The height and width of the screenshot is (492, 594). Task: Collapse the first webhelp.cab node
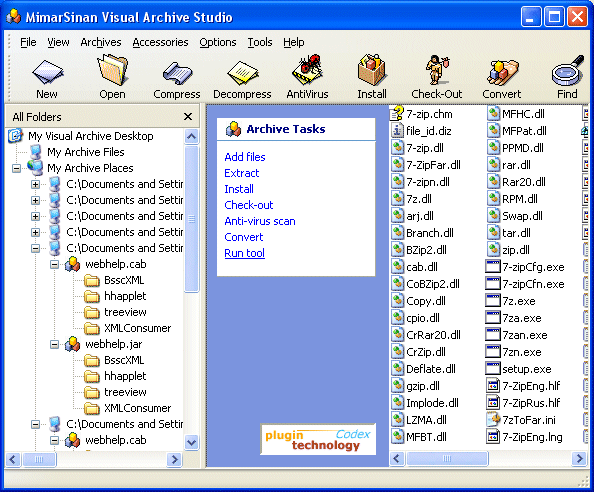pyautogui.click(x=54, y=264)
